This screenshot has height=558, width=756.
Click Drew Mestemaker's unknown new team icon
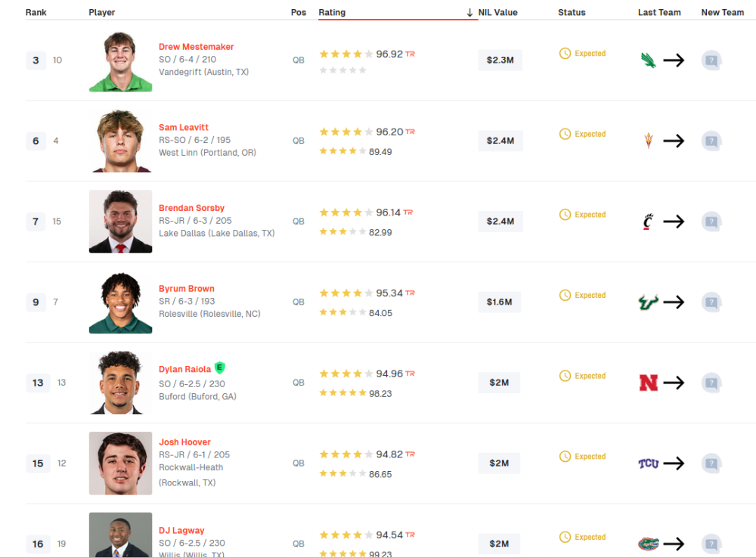pyautogui.click(x=711, y=60)
